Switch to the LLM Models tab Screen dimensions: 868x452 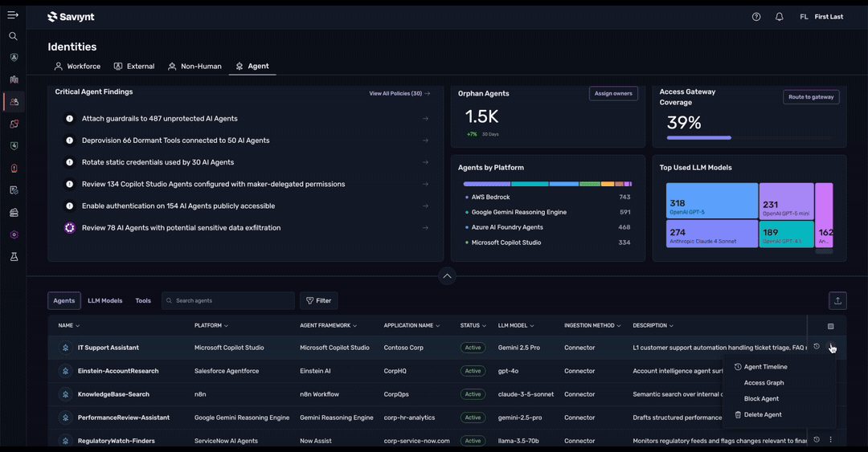click(104, 301)
